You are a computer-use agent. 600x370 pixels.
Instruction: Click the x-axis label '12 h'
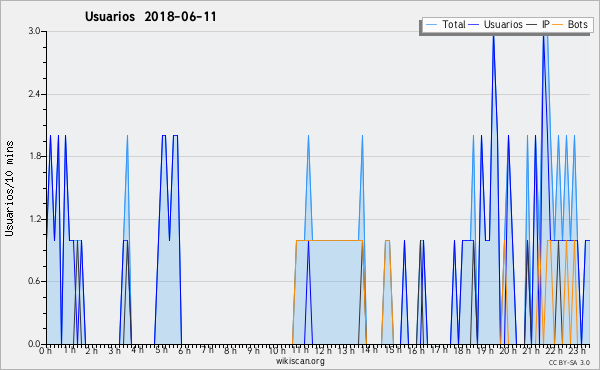tap(323, 350)
